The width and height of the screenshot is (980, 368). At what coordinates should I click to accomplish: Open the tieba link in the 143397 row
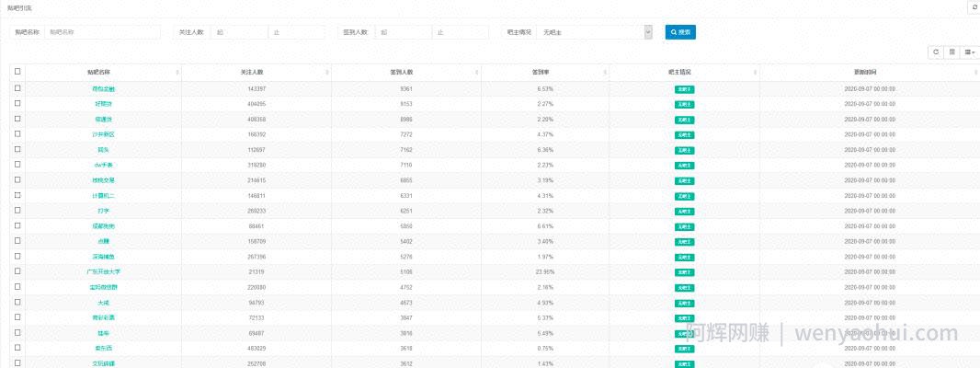103,89
